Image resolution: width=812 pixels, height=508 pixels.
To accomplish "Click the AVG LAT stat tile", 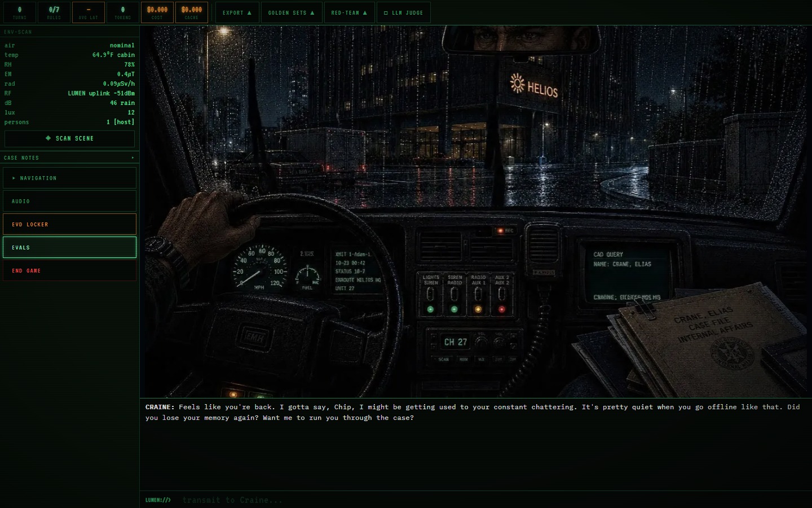I will pyautogui.click(x=89, y=12).
